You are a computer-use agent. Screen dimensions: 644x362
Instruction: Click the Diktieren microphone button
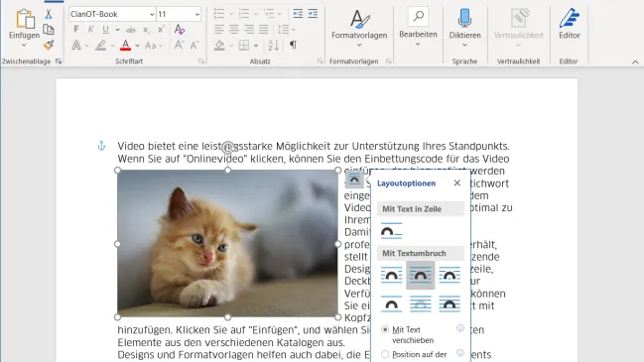click(x=465, y=28)
